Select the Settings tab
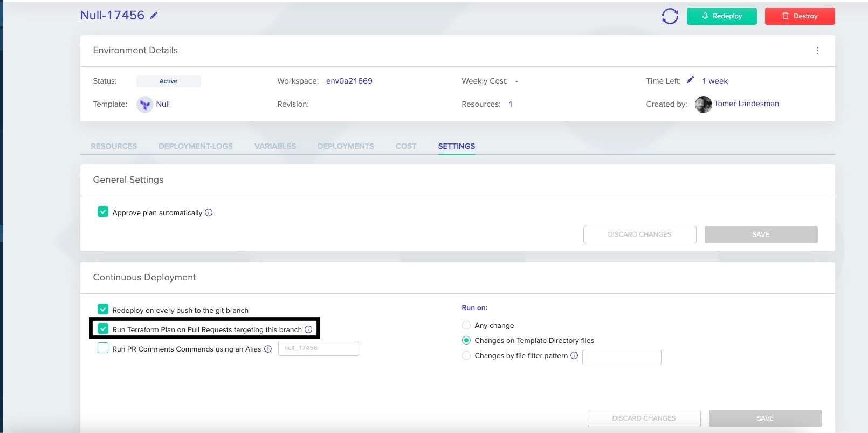The width and height of the screenshot is (868, 433). pyautogui.click(x=457, y=146)
